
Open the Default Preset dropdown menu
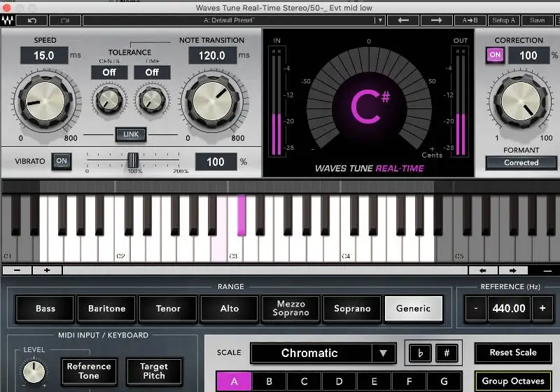[234, 20]
